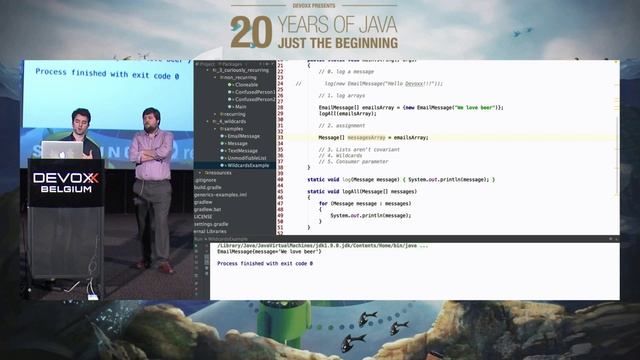Click messagesArray variable on line 33
This screenshot has width=640, height=360.
click(x=366, y=138)
